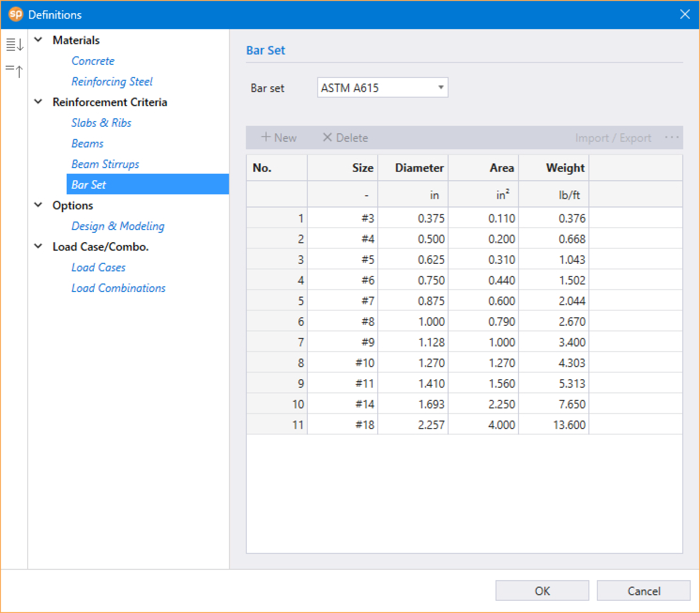Click diameter value 1.128

point(413,342)
